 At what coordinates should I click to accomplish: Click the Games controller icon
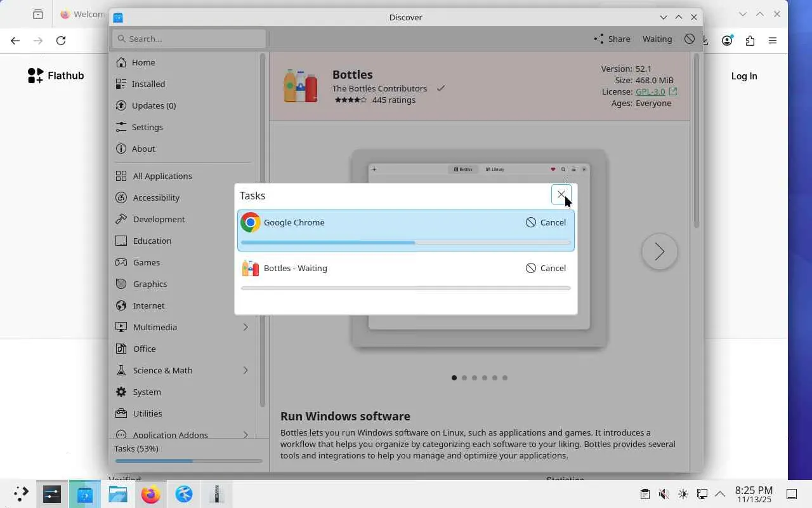click(121, 262)
